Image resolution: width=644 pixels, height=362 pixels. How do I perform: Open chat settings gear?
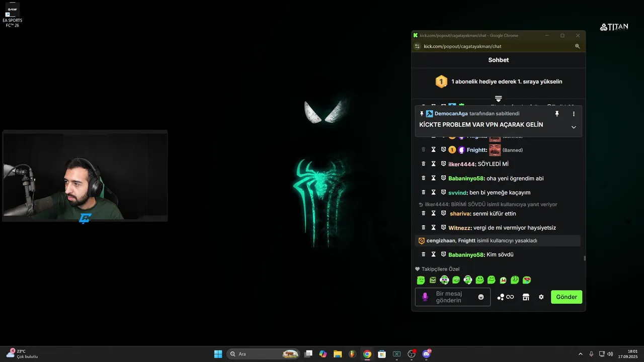click(x=541, y=297)
